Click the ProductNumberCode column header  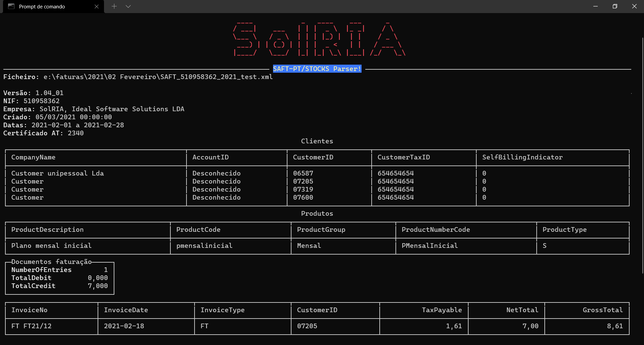[436, 229]
